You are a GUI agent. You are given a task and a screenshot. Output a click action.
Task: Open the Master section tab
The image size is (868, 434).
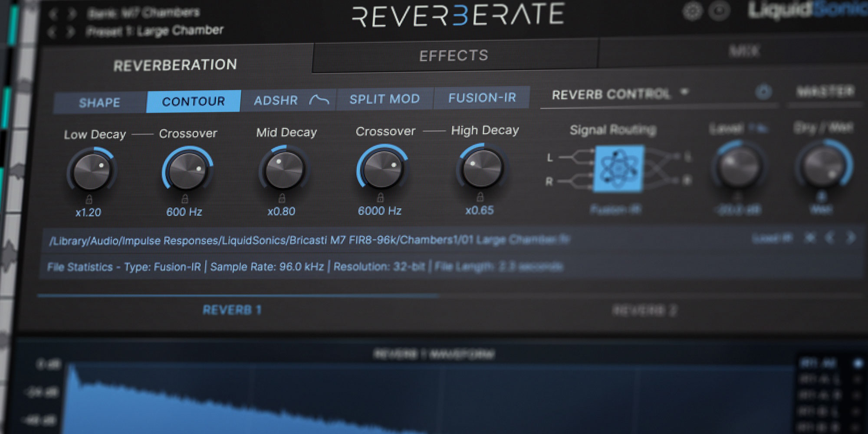(x=825, y=91)
